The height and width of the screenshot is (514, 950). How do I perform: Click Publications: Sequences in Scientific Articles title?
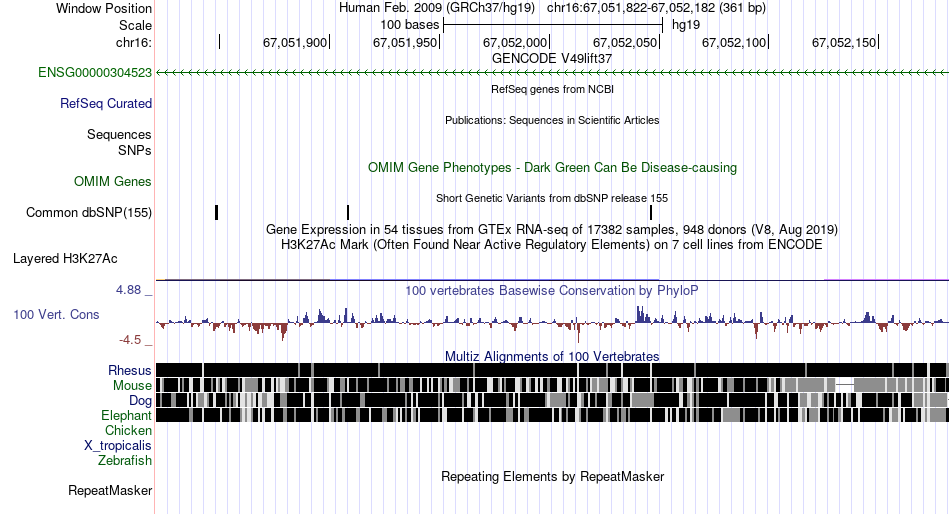coord(552,120)
